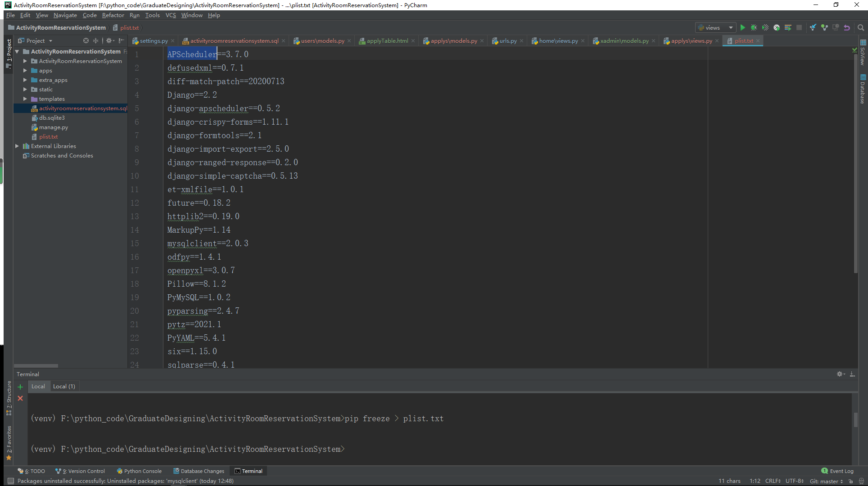
Task: Click the Update Project VCS icon
Action: pos(813,27)
